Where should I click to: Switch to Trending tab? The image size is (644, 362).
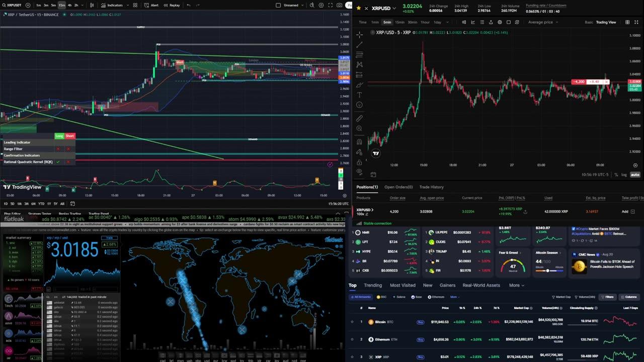373,285
